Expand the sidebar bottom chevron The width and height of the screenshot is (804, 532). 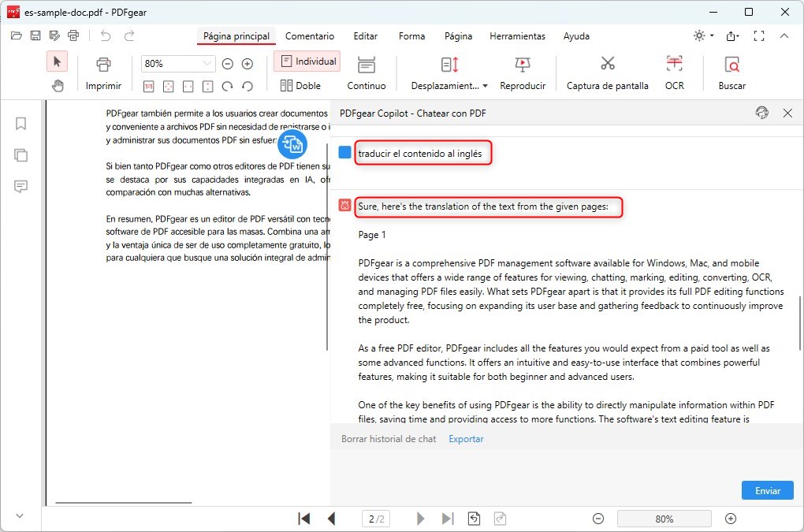[x=20, y=515]
